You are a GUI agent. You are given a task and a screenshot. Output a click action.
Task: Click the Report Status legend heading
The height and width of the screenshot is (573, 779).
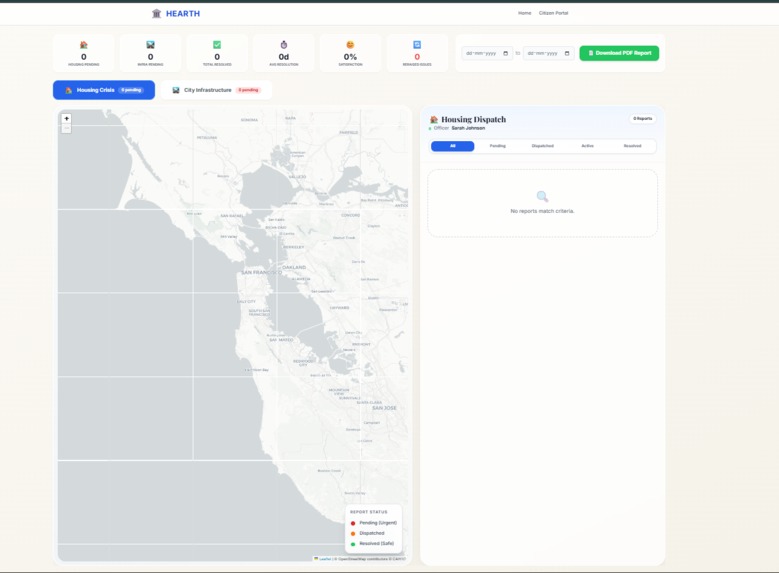[x=369, y=512]
